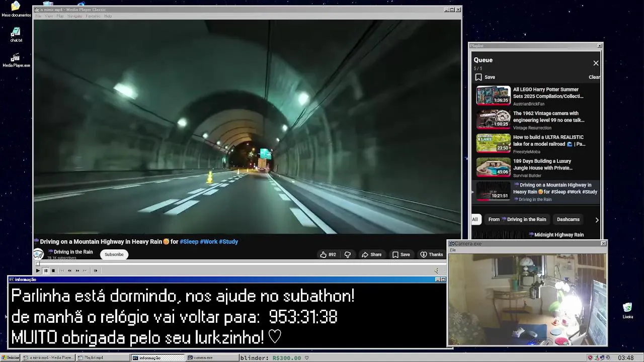Expand filter chips with right arrow
This screenshot has height=362, width=644.
597,220
